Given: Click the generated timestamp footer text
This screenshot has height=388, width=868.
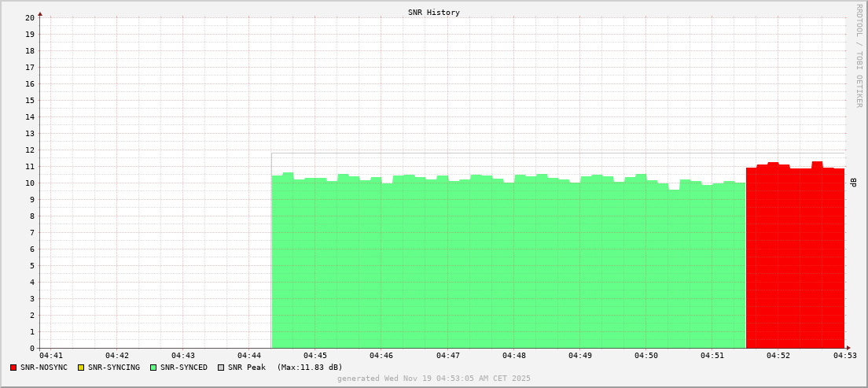Looking at the screenshot, I should pos(433,379).
